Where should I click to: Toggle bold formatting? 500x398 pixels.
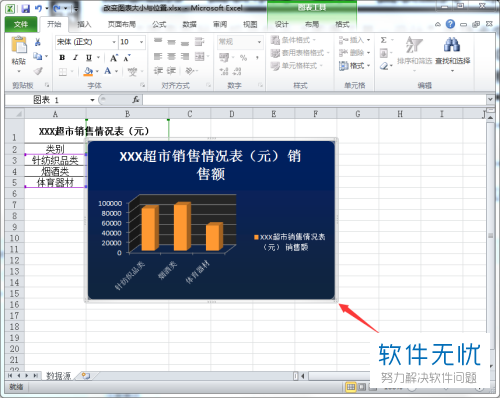click(x=62, y=58)
